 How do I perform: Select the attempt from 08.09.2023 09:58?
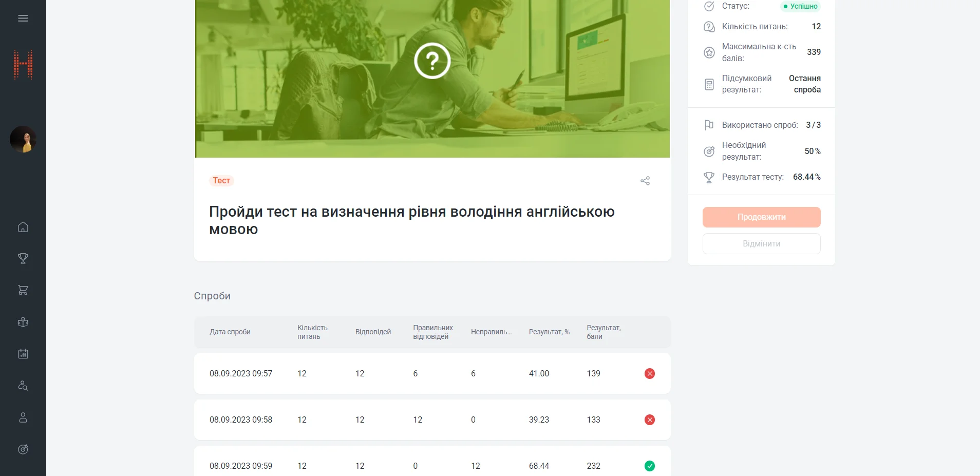tap(241, 420)
